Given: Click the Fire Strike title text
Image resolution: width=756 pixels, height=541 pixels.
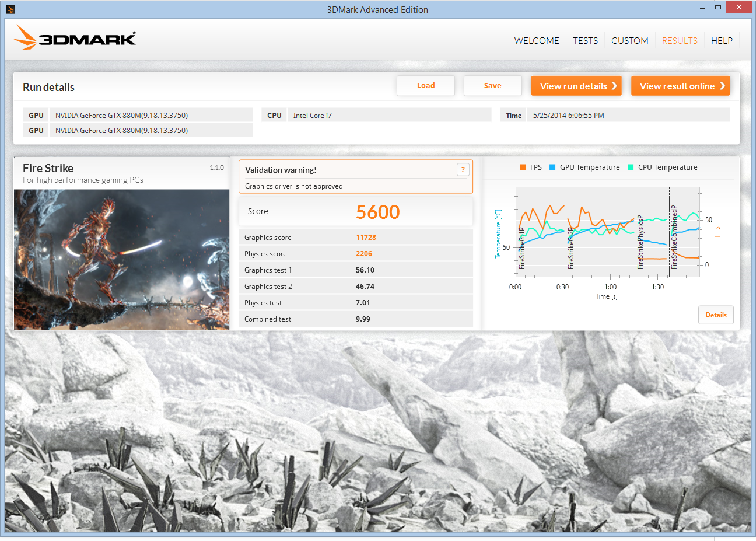Looking at the screenshot, I should point(48,168).
